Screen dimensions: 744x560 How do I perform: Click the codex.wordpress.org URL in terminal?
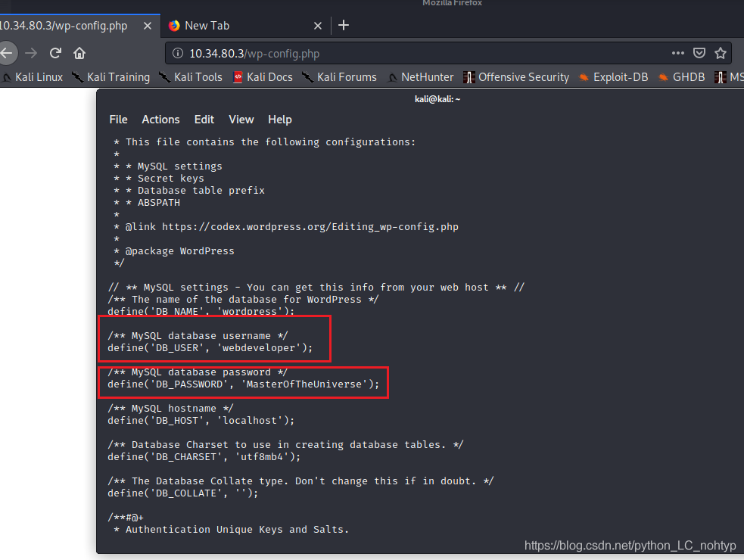pos(310,227)
